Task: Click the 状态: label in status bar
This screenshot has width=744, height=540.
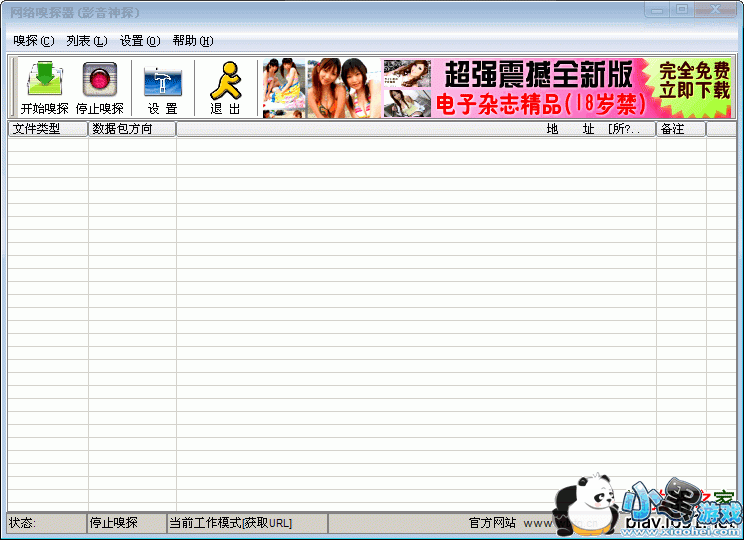Action: 22,523
